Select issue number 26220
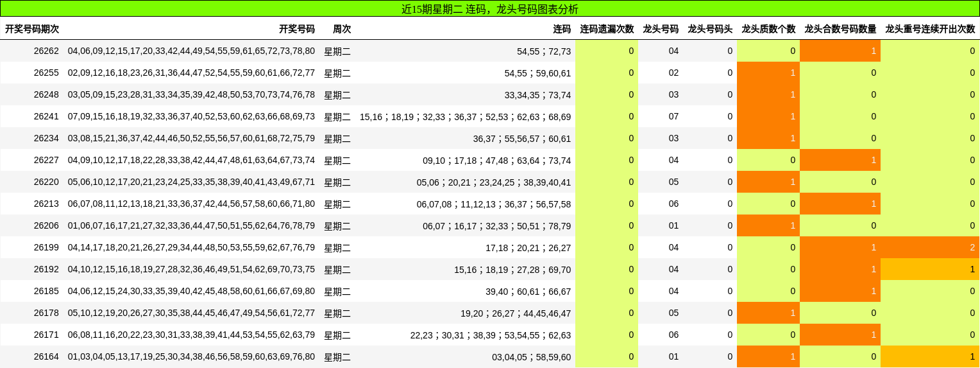The height and width of the screenshot is (368, 980). click(x=46, y=182)
